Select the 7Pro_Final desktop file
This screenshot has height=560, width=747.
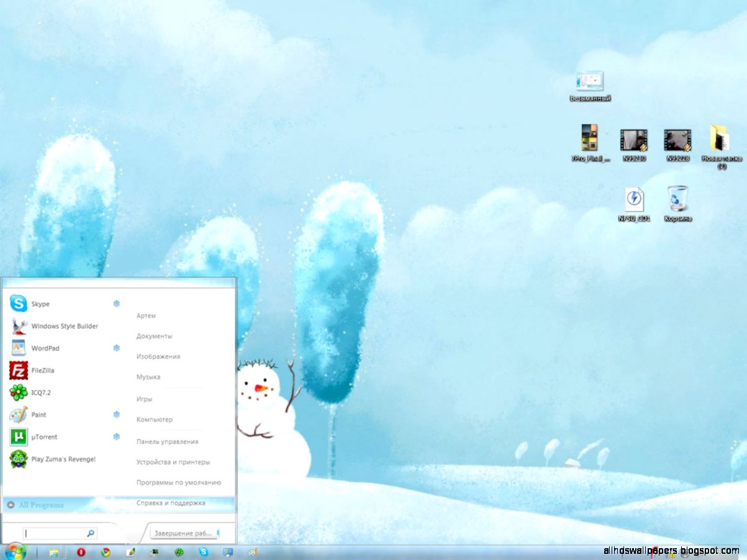(x=590, y=143)
